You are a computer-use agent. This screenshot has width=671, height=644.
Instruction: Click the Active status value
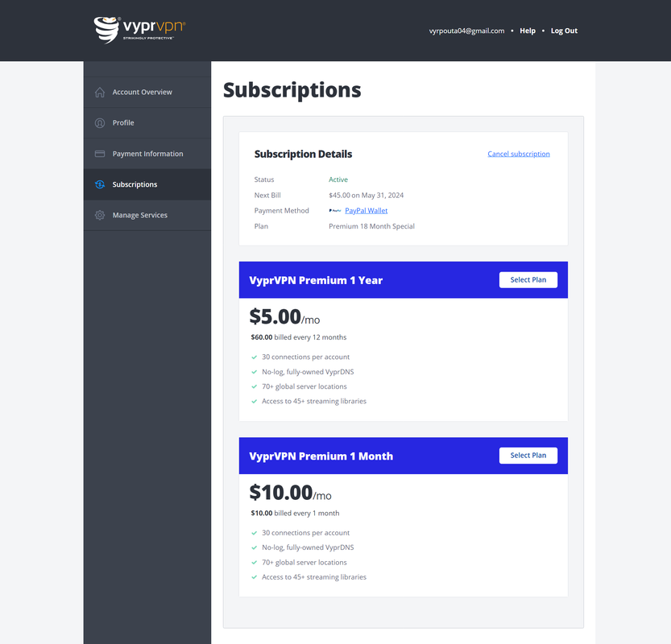(x=338, y=180)
